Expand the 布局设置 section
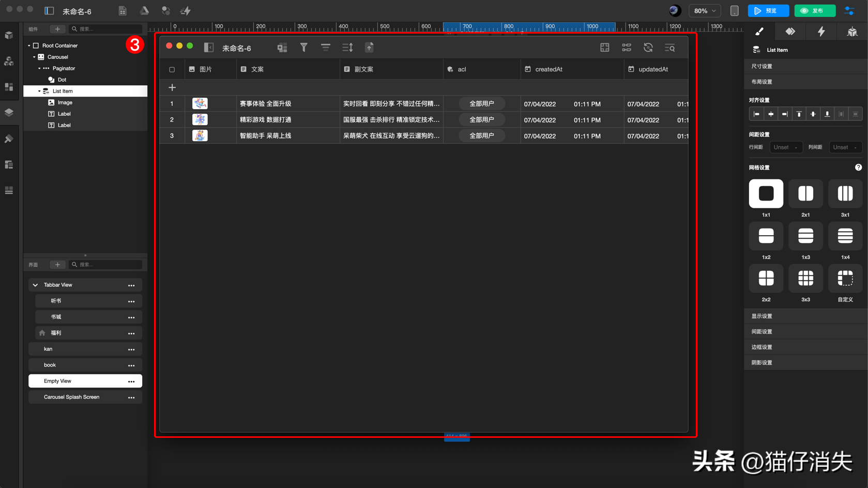 [x=805, y=82]
